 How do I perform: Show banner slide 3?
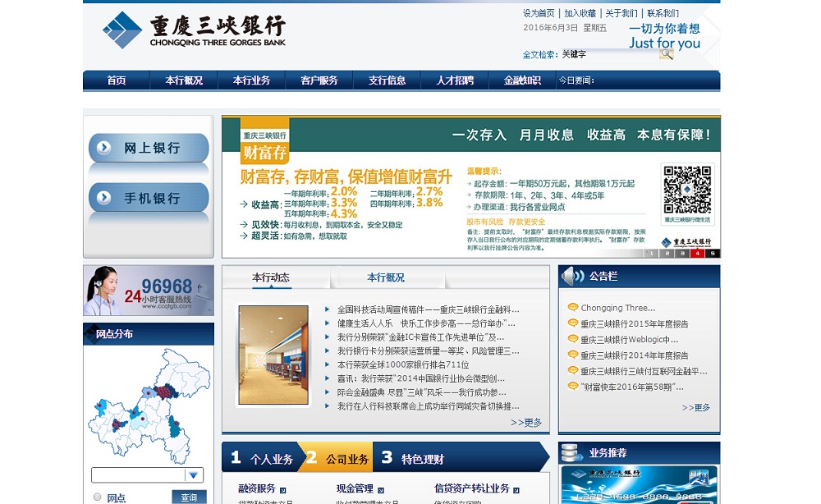click(x=682, y=254)
